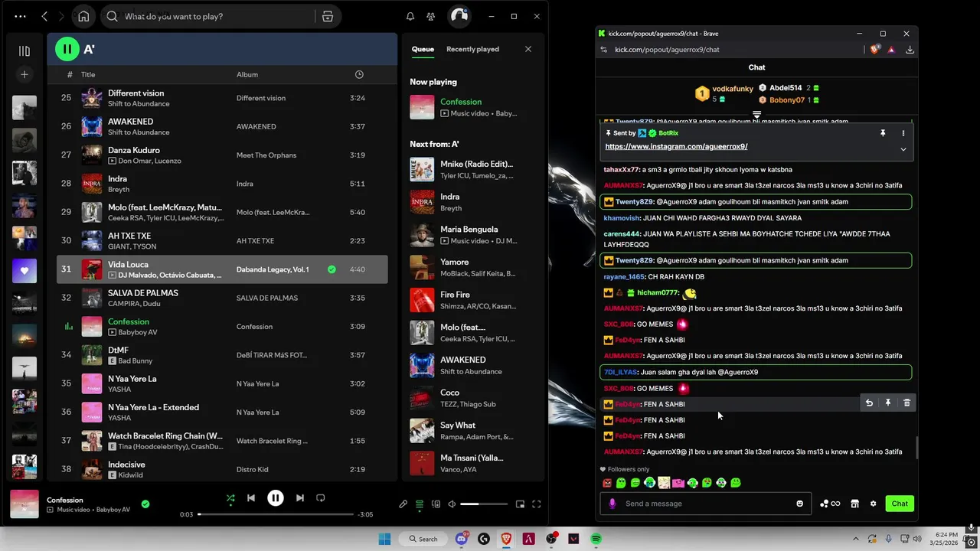The image size is (980, 551).
Task: Skip to next track
Action: 300,498
